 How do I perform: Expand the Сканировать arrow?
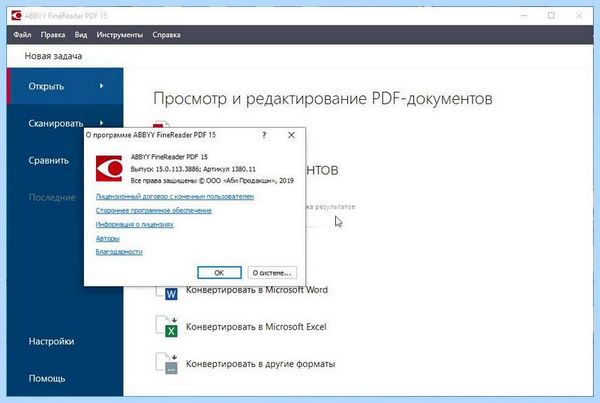[101, 123]
